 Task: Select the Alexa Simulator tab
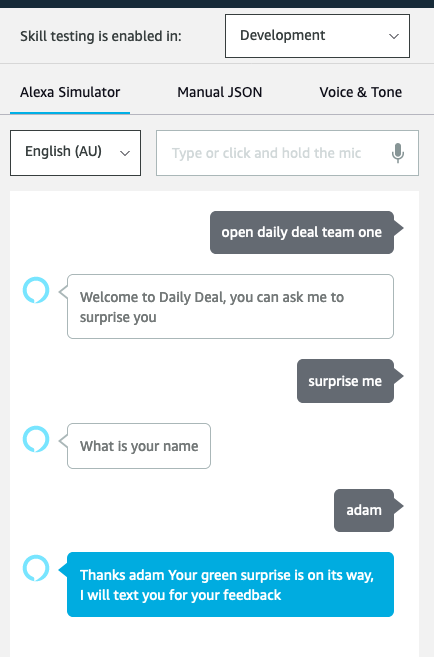70,92
